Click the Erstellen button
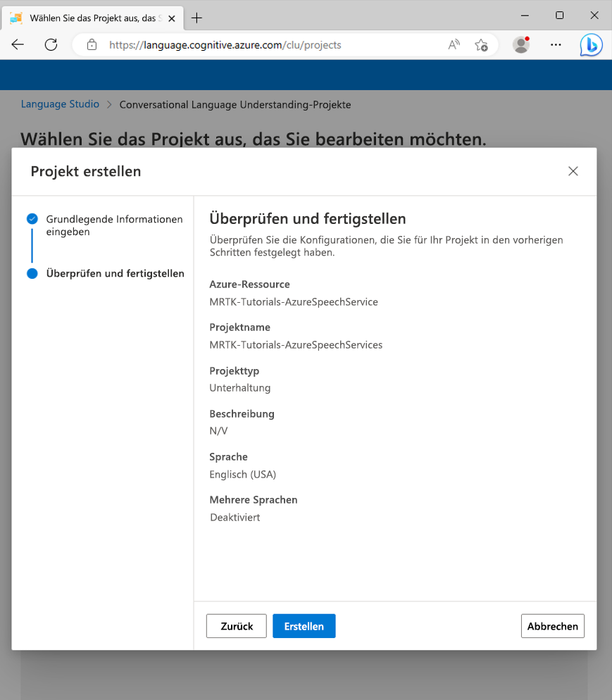Screen dimensions: 612x700 tap(304, 626)
